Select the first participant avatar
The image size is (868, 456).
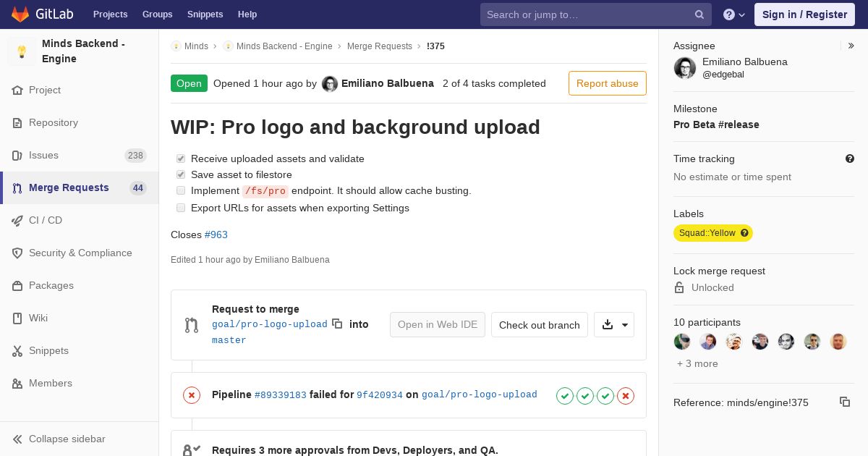click(x=682, y=342)
